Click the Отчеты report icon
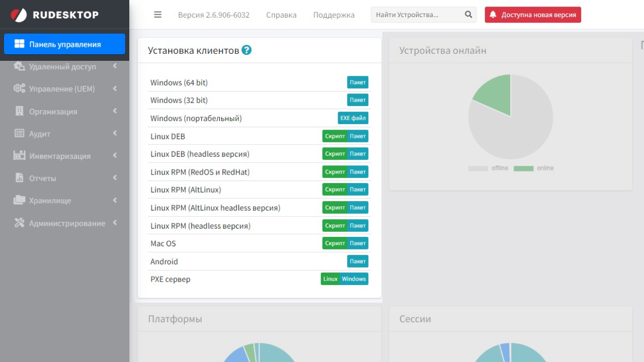The width and height of the screenshot is (644, 362). click(x=20, y=177)
